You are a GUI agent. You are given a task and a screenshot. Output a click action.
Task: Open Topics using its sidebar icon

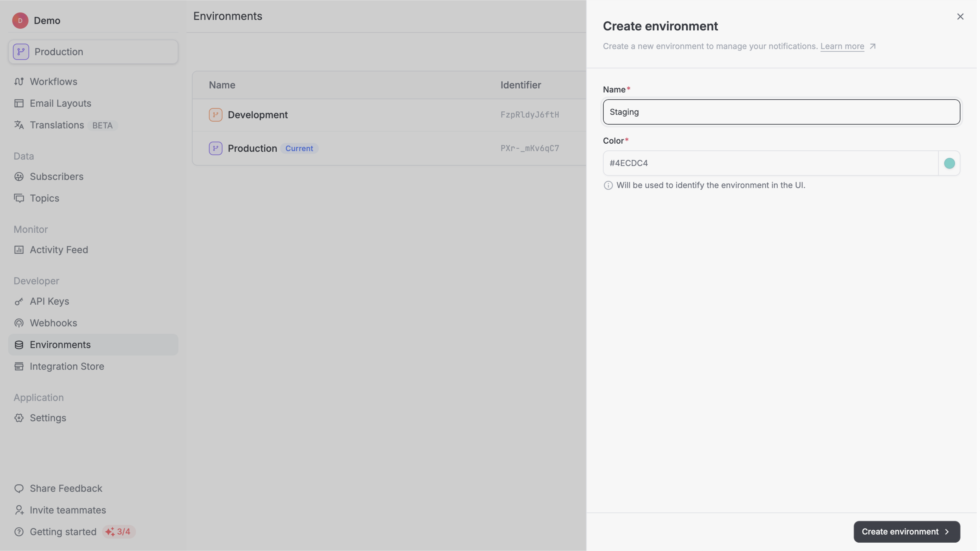[19, 198]
